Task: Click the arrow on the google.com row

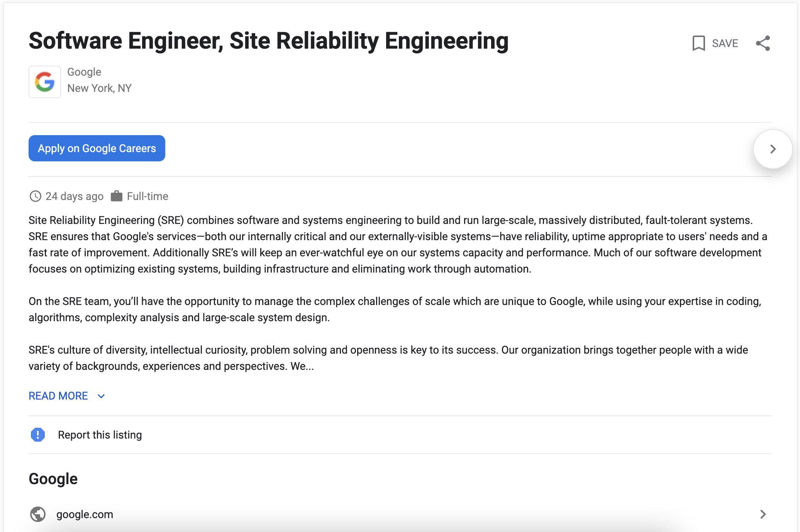Action: pos(763,514)
